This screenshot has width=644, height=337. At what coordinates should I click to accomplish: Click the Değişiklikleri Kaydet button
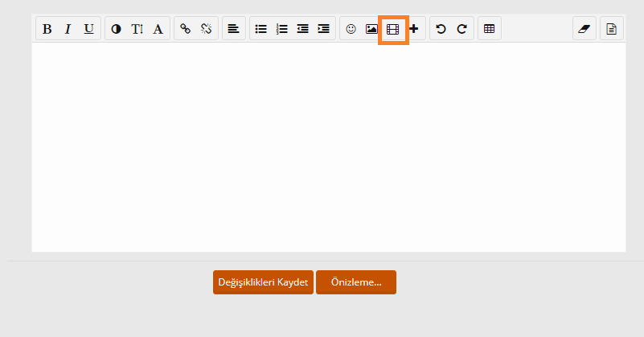coord(263,282)
